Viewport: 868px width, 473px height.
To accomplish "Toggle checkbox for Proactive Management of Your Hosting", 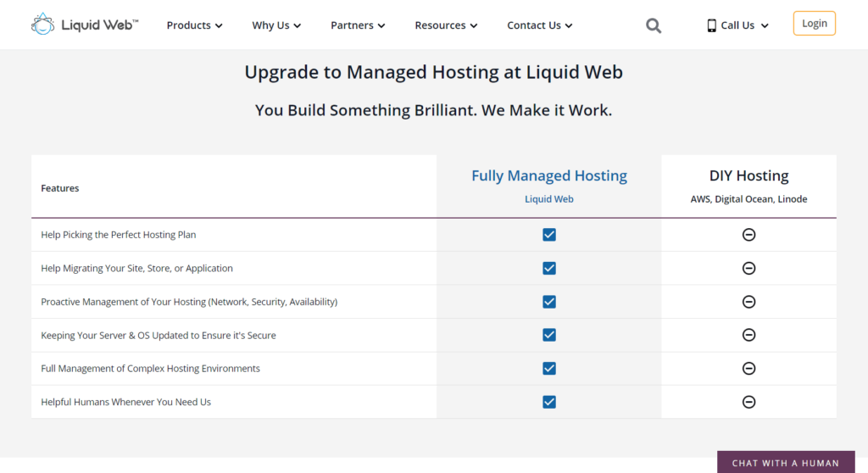I will click(x=549, y=302).
